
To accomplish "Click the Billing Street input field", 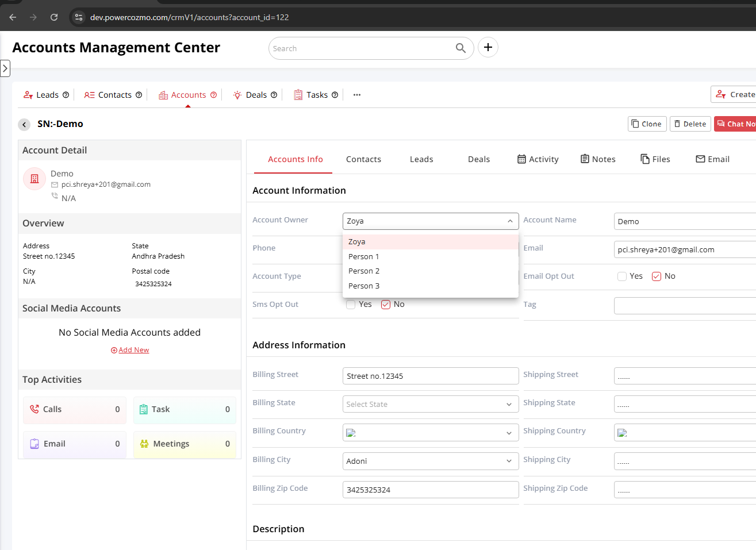I will pos(430,376).
